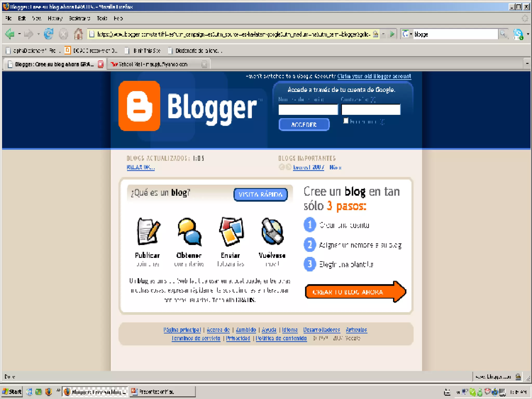Click the green Back arrow button
Viewport: 532px width, 399px height.
click(x=10, y=34)
